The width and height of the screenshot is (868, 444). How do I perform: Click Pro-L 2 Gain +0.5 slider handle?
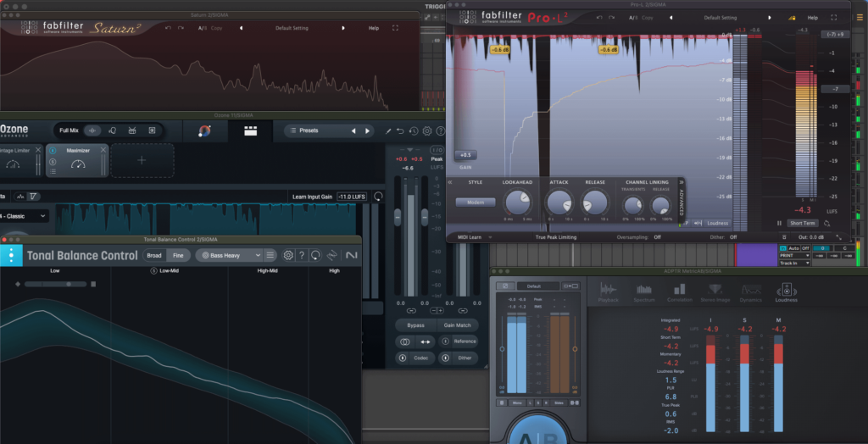pos(465,155)
